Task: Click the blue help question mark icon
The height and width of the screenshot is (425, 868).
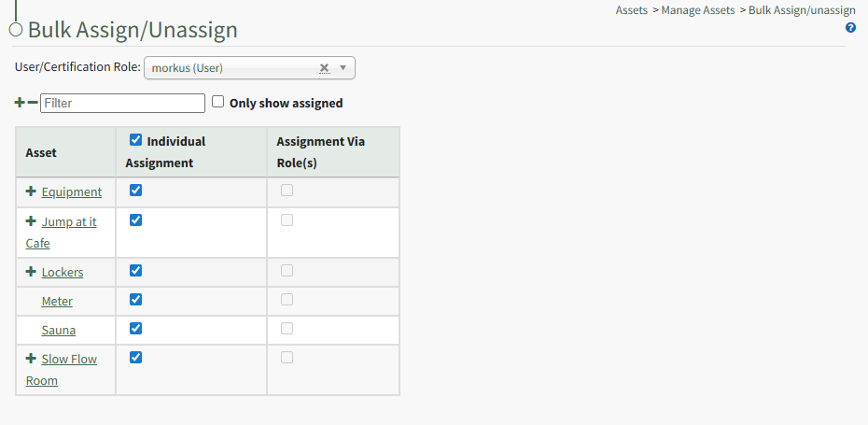Action: pos(850,28)
